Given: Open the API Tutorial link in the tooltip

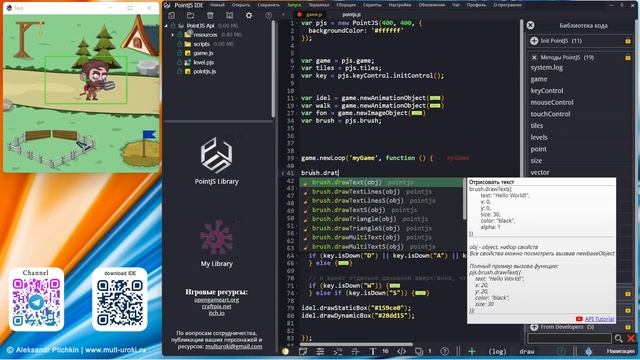Looking at the screenshot, I should pyautogui.click(x=599, y=319).
